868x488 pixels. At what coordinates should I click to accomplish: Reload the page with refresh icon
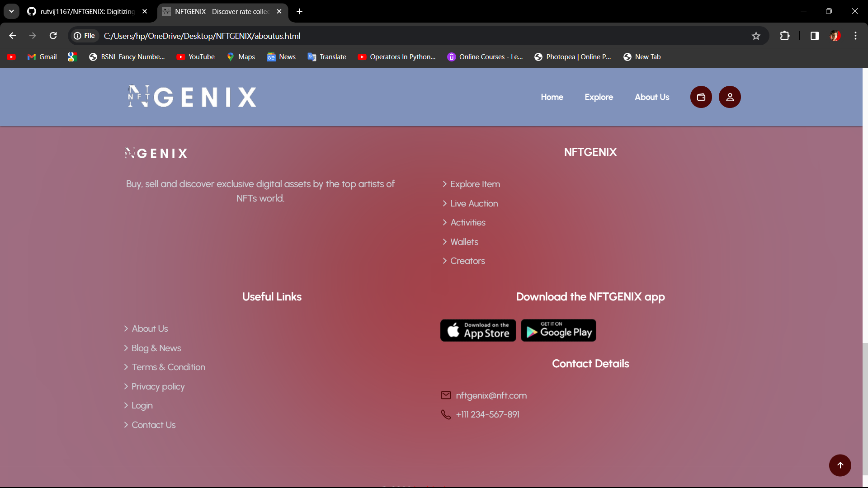pos(53,36)
